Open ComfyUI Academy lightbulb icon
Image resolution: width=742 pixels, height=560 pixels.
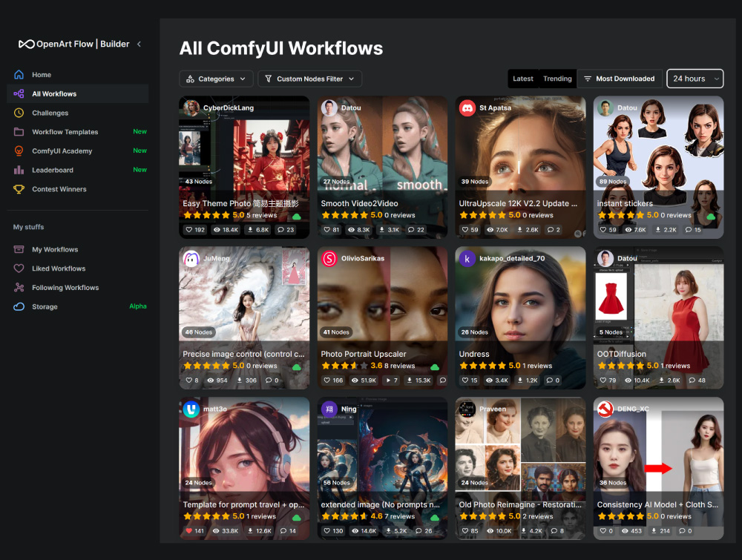click(19, 151)
